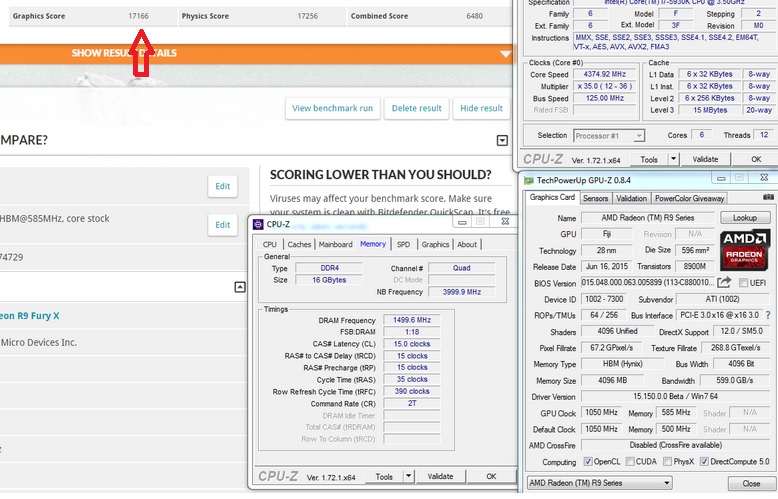This screenshot has height=499, width=778.
Task: Click the Combined Score value 6480
Action: pos(474,16)
